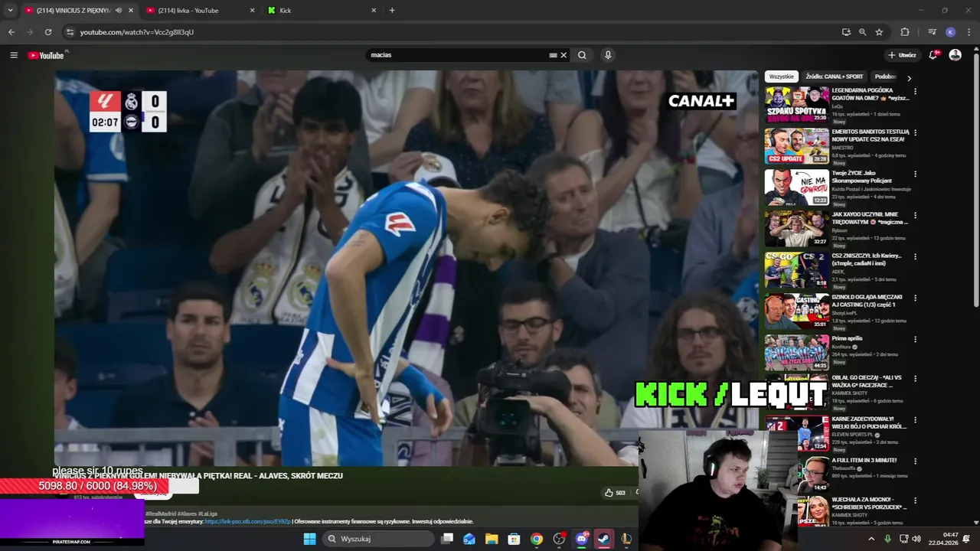Open Task View on the taskbar
Viewport: 980px width, 551px height.
(447, 539)
